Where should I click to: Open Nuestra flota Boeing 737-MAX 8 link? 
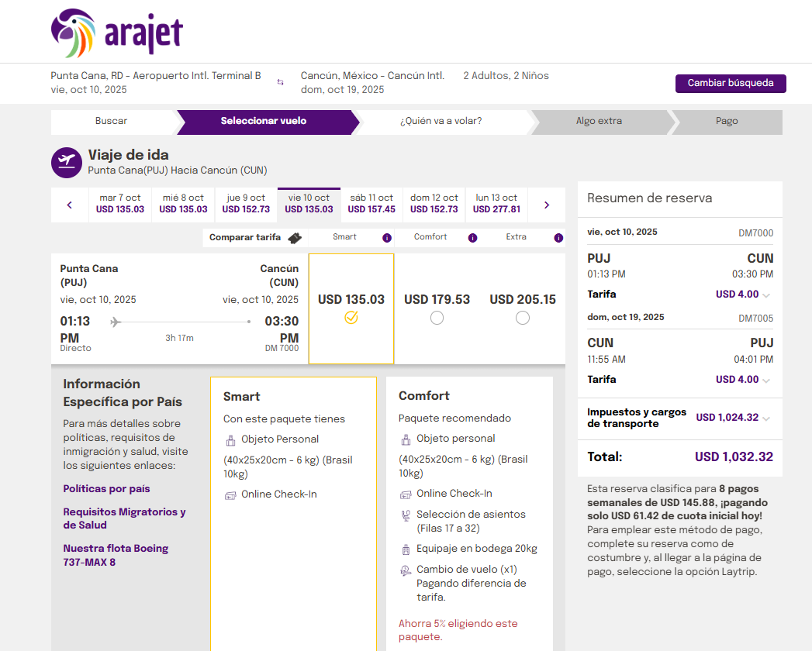click(x=116, y=555)
